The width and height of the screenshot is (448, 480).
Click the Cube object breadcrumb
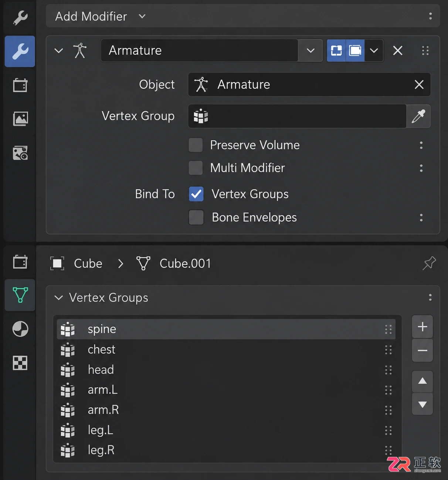[76, 263]
